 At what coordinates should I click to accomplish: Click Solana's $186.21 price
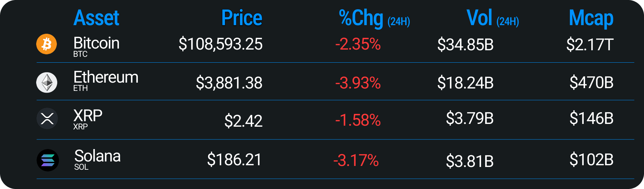pyautogui.click(x=234, y=160)
